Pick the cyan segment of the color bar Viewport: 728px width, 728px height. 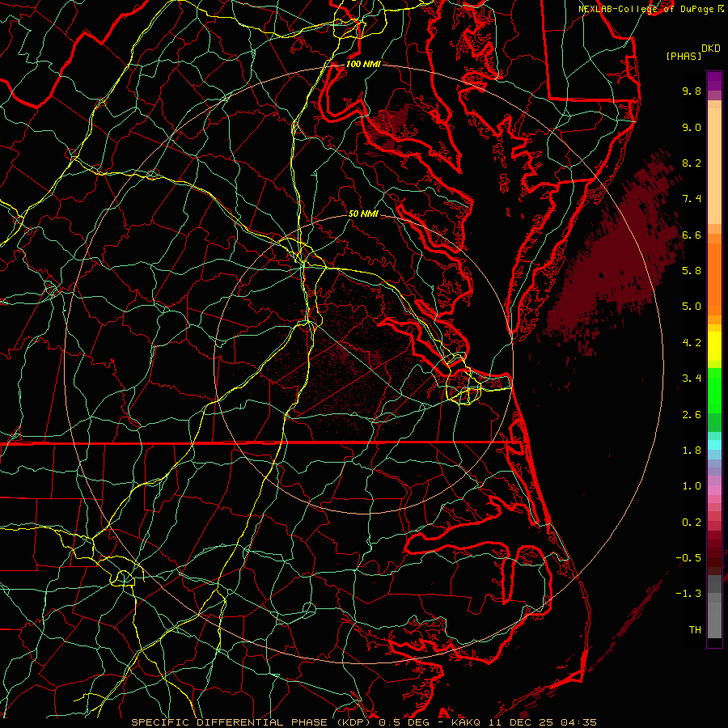click(714, 445)
